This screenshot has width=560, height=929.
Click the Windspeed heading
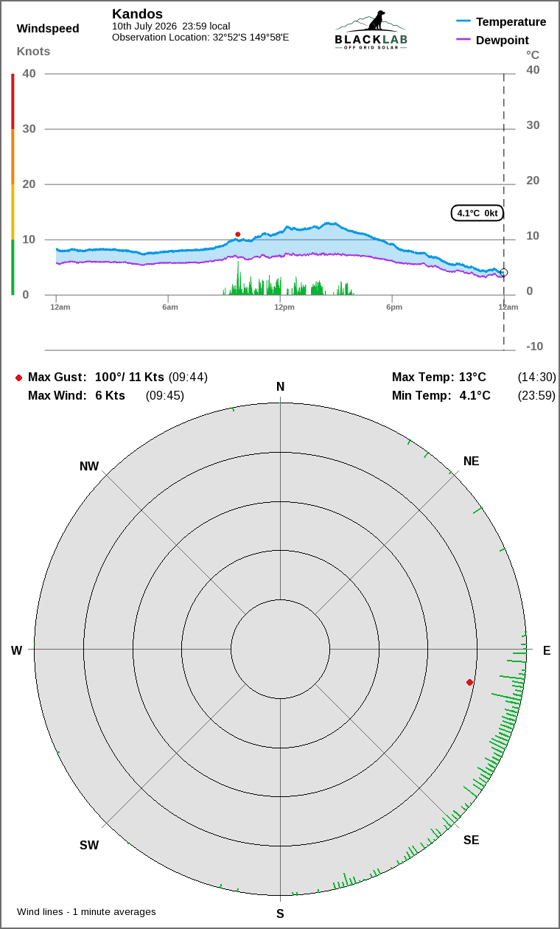[48, 29]
